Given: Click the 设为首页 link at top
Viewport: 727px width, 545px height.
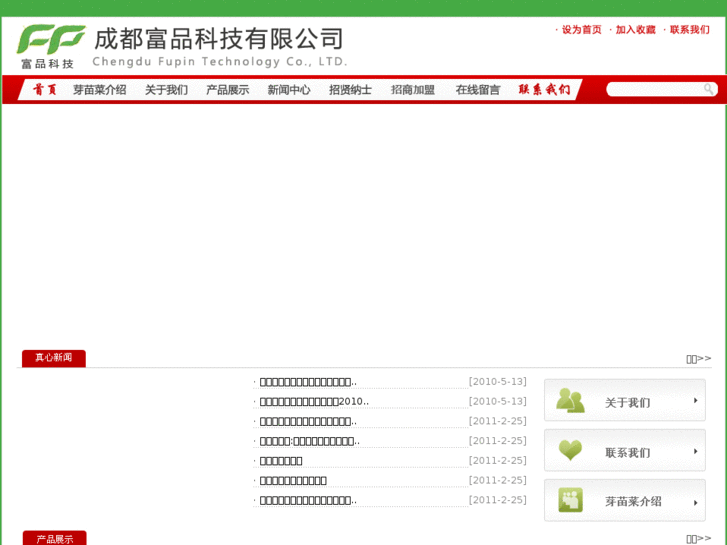Looking at the screenshot, I should (x=581, y=30).
